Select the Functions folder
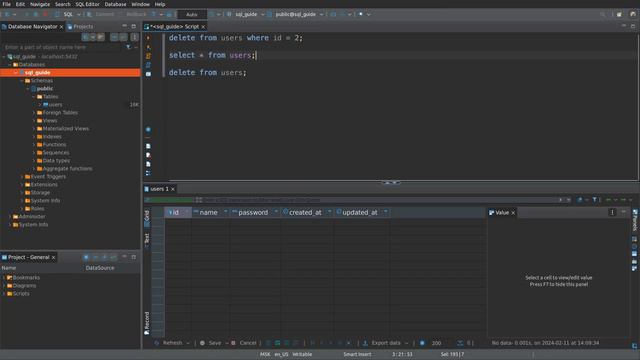 51,144
